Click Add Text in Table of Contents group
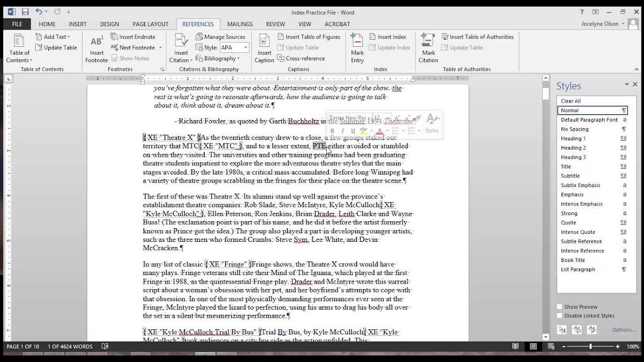Viewport: 644px width, 362px height. (53, 37)
